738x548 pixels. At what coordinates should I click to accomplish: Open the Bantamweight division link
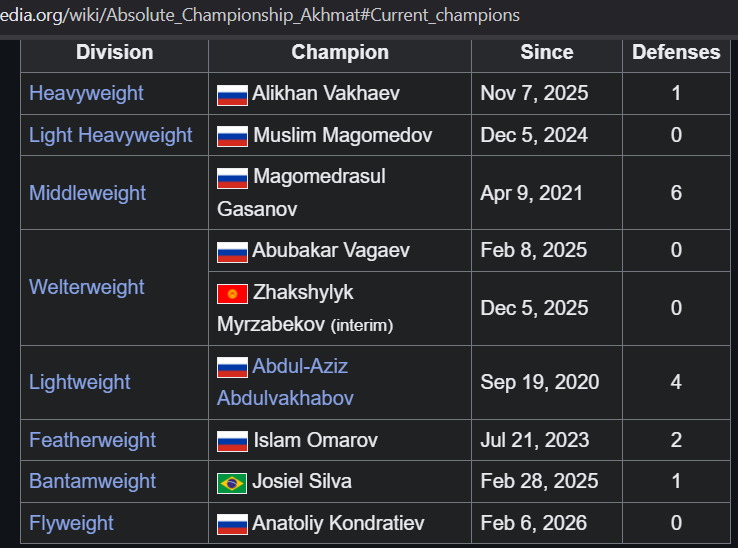pyautogui.click(x=92, y=481)
